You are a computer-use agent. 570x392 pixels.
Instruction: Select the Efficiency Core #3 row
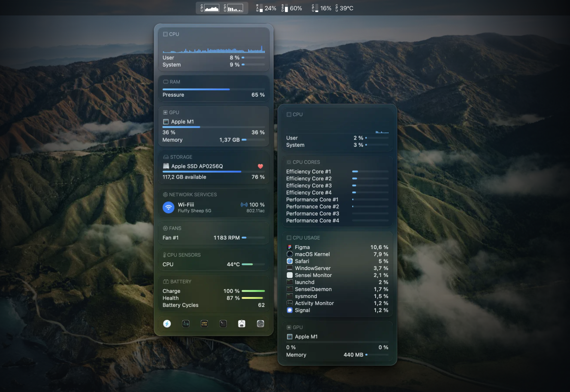coord(337,185)
